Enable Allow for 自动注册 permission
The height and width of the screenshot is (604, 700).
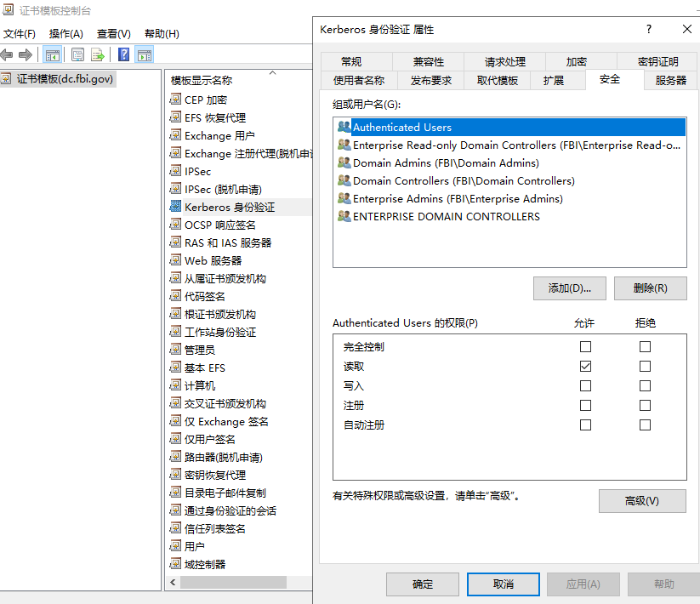[585, 425]
